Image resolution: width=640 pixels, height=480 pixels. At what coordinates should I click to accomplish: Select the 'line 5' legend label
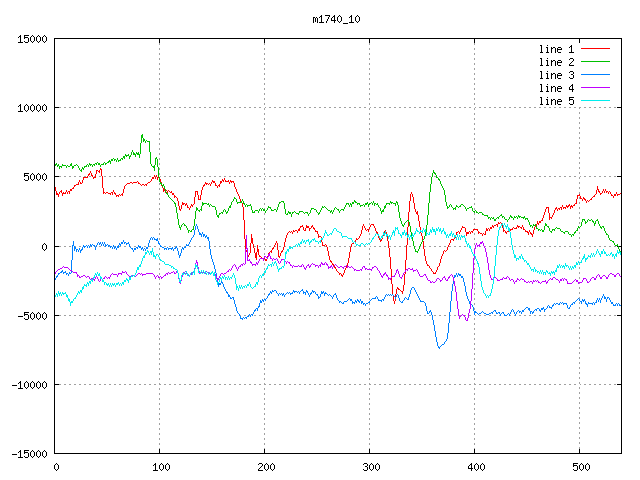[x=557, y=101]
